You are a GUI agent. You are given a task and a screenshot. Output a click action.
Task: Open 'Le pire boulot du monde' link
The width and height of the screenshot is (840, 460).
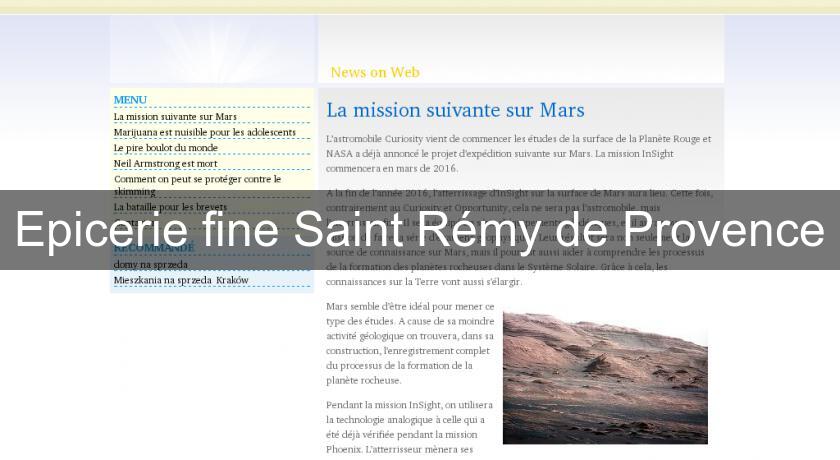point(166,148)
